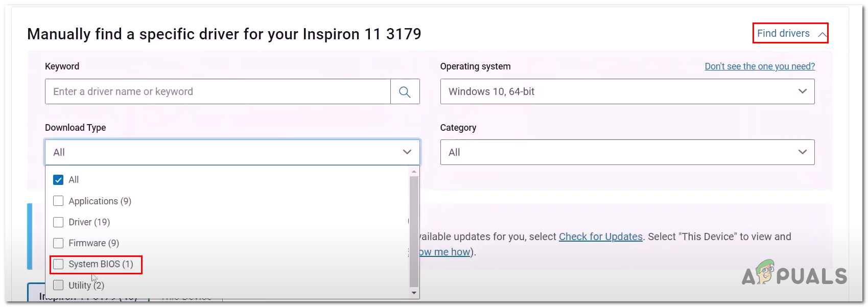Select the Firmware (9) checkbox
The image size is (868, 307).
click(x=59, y=243)
